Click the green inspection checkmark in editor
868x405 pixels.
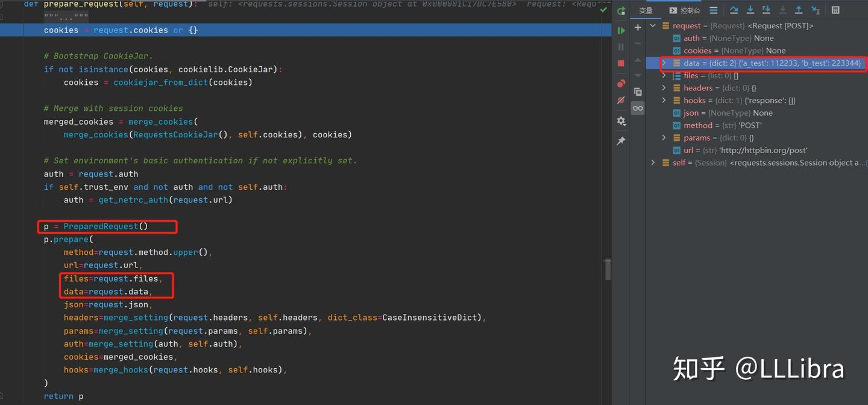point(603,10)
